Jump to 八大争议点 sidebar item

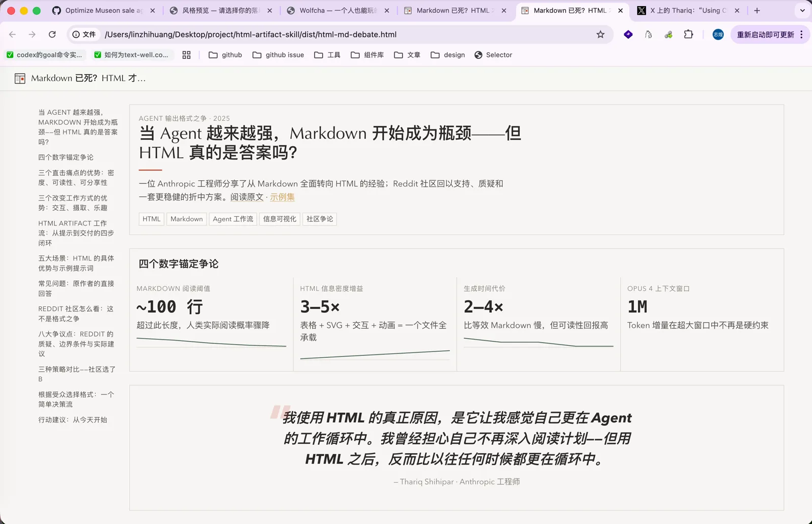tap(76, 344)
